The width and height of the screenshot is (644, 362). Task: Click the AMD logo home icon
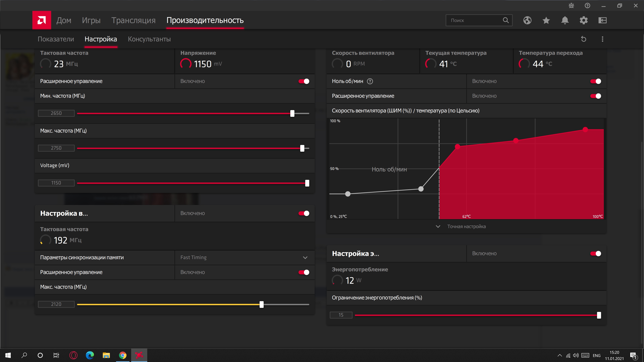point(41,20)
